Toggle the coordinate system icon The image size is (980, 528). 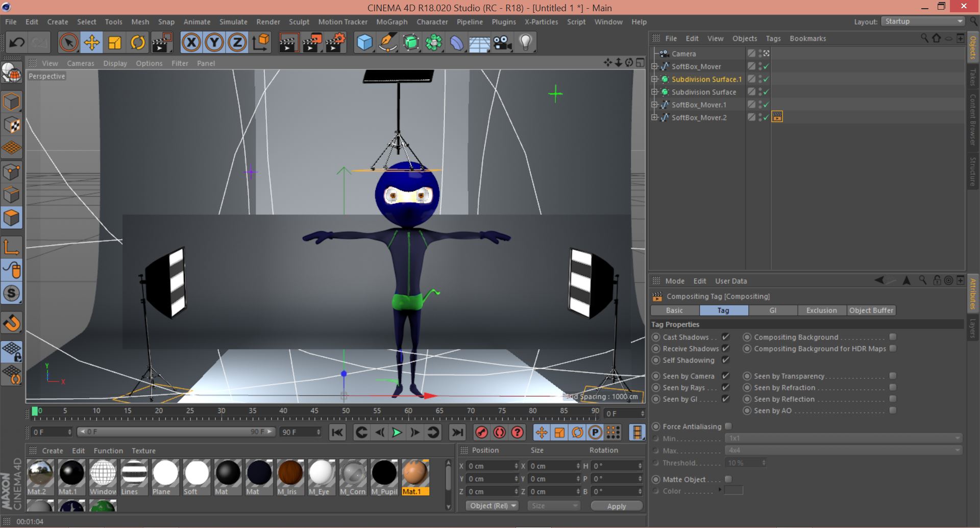coord(261,43)
